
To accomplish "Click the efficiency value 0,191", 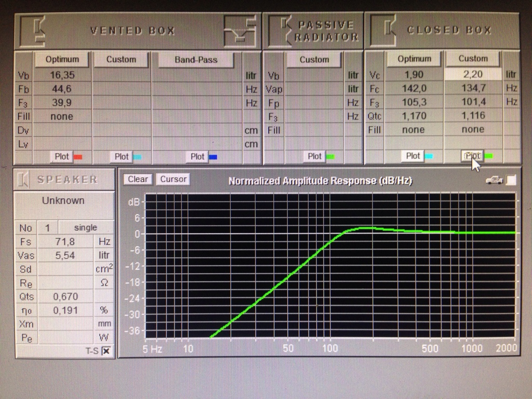I will click(65, 311).
